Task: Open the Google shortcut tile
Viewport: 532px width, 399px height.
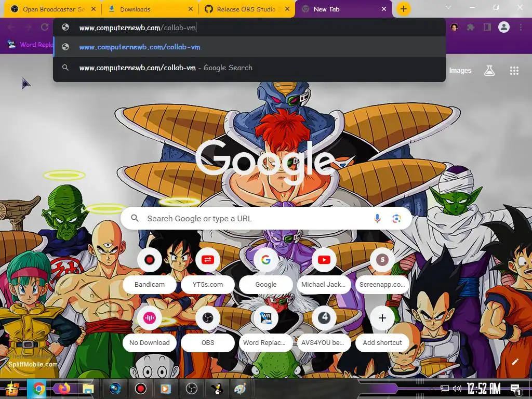Action: 266,271
